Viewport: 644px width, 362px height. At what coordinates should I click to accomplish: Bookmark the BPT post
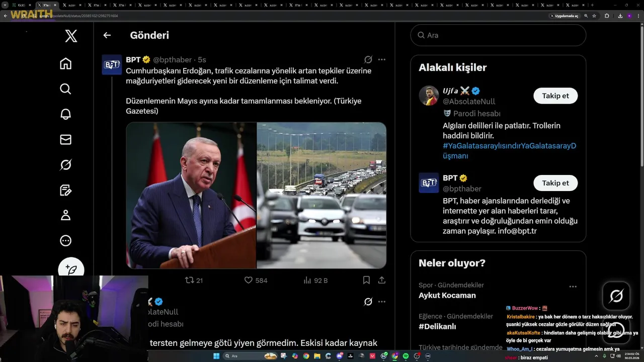[x=366, y=280]
